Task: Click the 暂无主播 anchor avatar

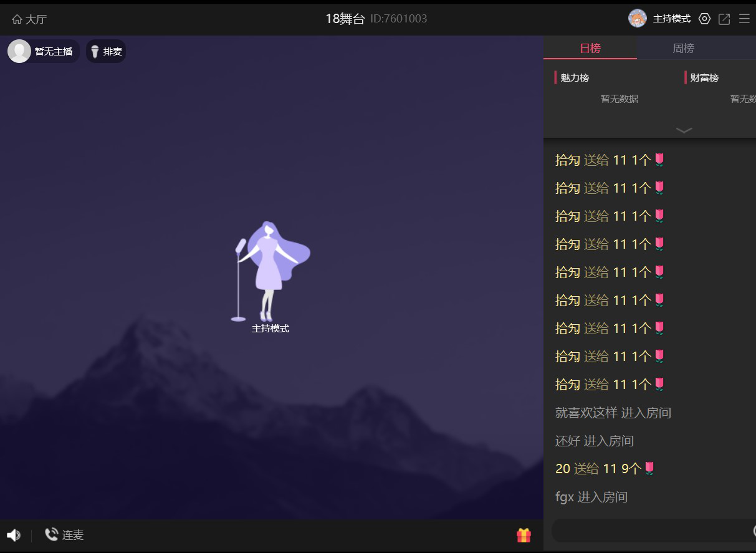Action: pos(19,51)
